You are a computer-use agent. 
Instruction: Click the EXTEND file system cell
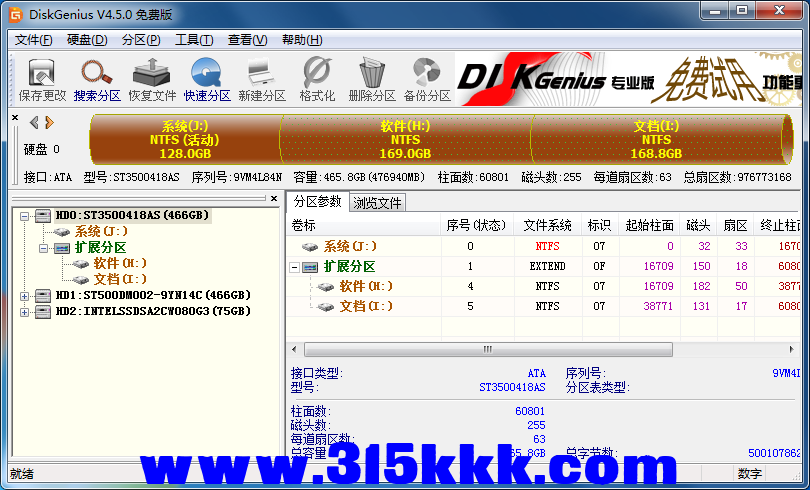(548, 267)
